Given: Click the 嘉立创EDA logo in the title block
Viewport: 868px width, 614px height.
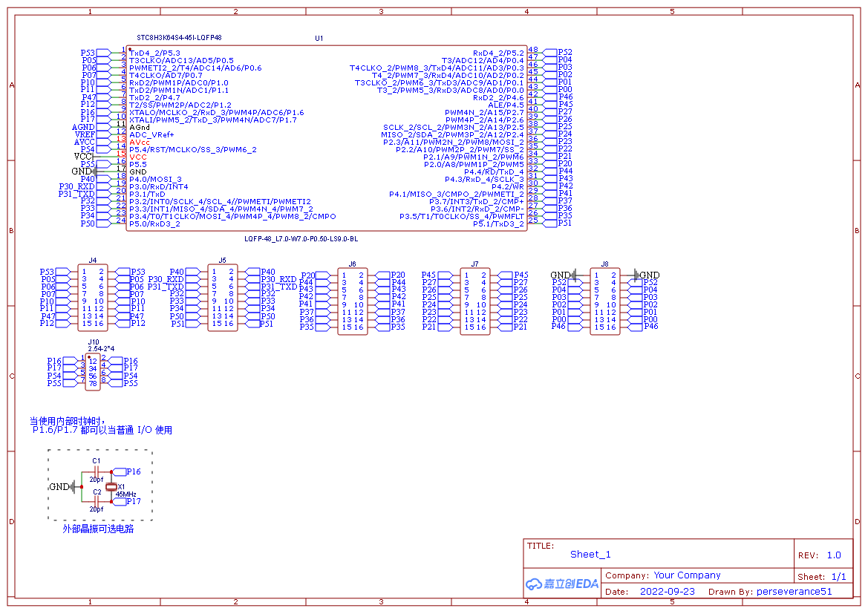Looking at the screenshot, I should coord(562,584).
